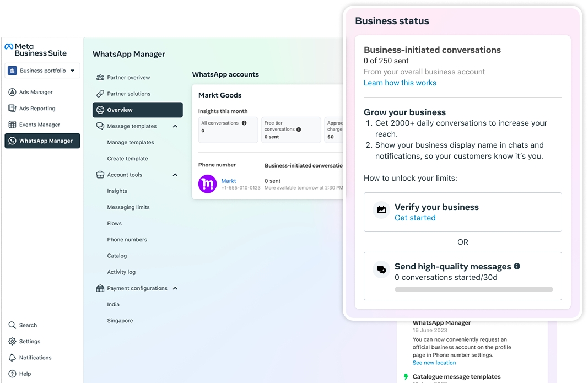Open Ads Manager from the sidebar
This screenshot has width=588, height=383.
pyautogui.click(x=36, y=93)
